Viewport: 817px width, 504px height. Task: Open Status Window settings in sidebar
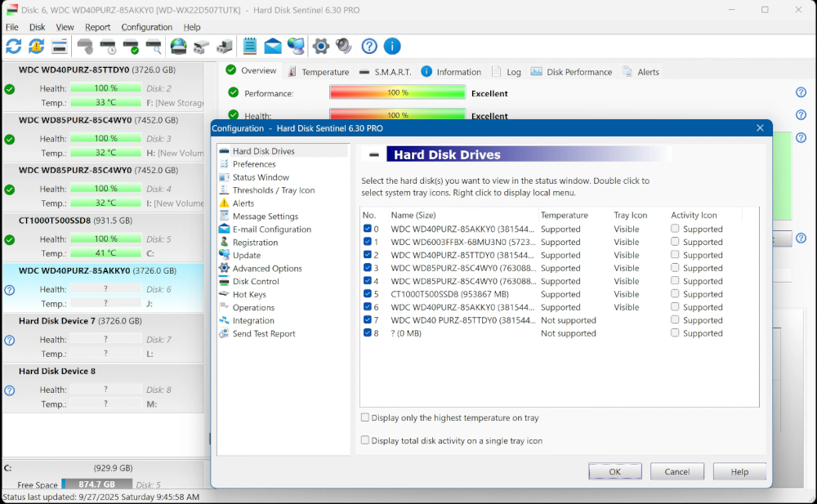pos(261,177)
